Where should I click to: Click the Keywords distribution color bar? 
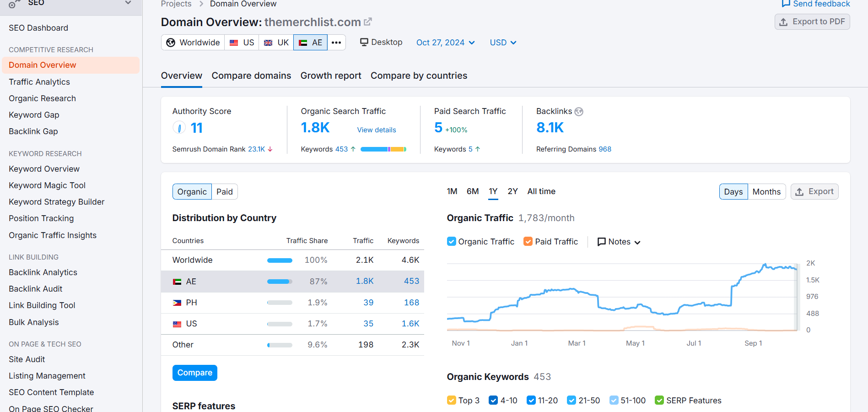pyautogui.click(x=383, y=149)
